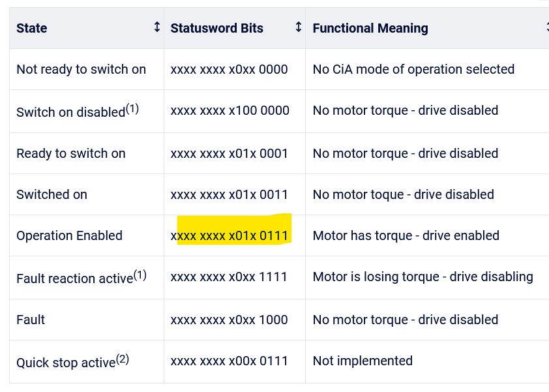Click the Statusword Bits header label
Screen dimensions: 549x392
point(216,28)
